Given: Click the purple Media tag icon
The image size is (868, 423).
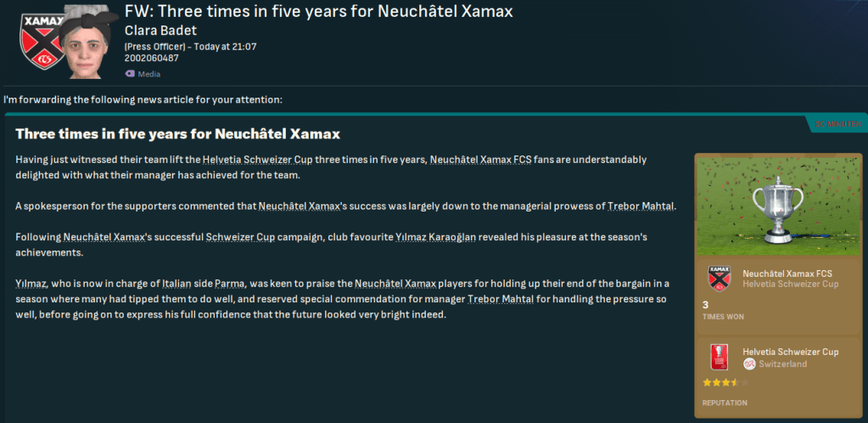Looking at the screenshot, I should 129,74.
